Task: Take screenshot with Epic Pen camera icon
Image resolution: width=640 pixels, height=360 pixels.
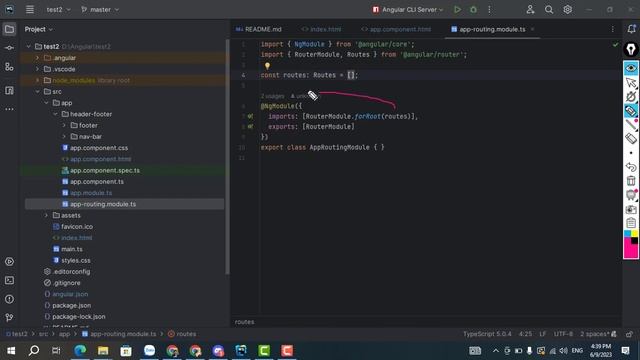Action: coord(631,209)
